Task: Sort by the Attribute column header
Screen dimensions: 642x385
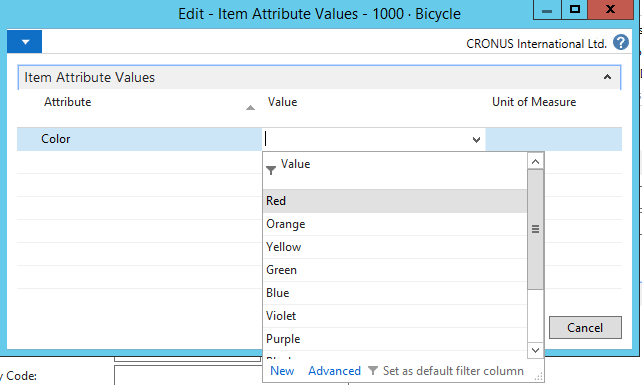Action: [68, 102]
